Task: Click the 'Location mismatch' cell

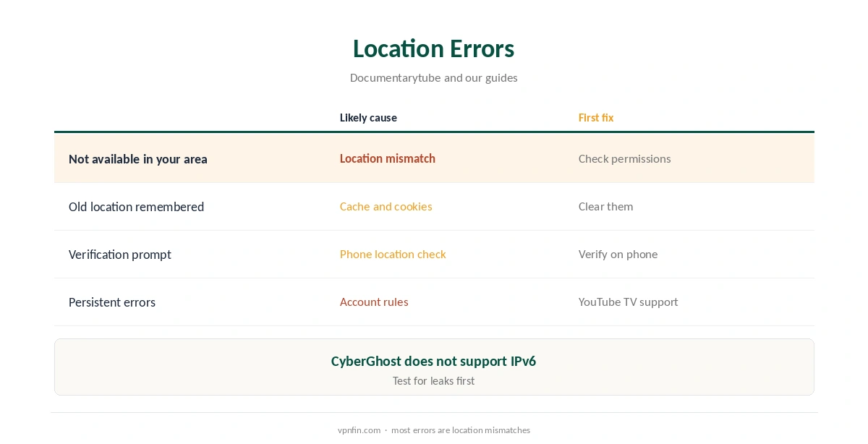Action: [388, 159]
